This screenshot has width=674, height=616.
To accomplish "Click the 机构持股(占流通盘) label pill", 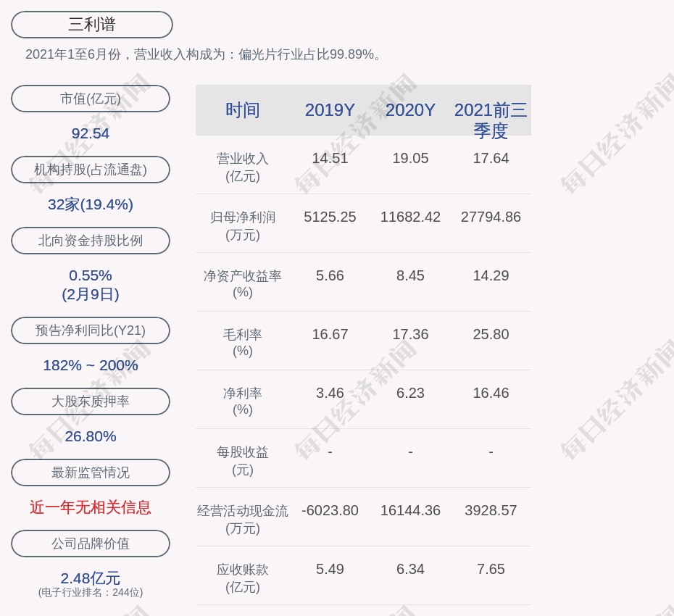I will click(x=91, y=170).
